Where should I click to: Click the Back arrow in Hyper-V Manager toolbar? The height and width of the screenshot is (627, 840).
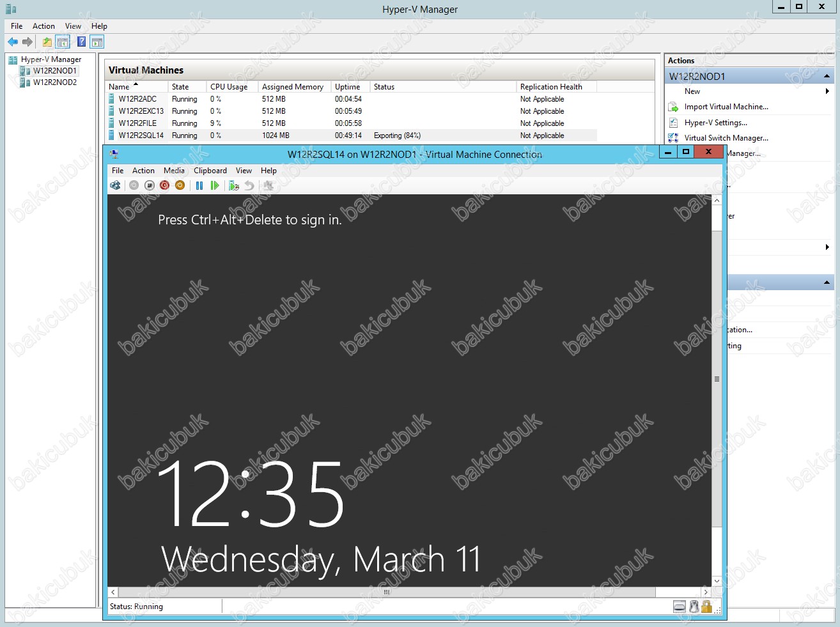(13, 42)
